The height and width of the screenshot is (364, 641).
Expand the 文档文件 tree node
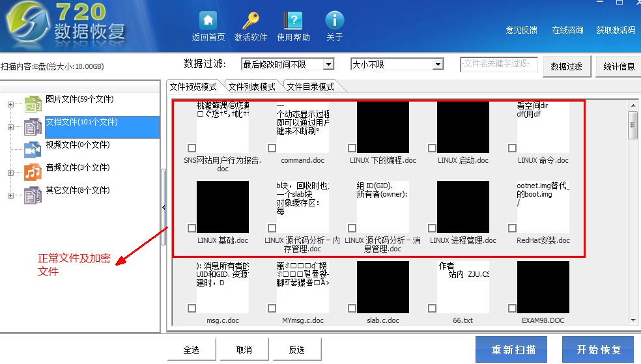tap(10, 127)
